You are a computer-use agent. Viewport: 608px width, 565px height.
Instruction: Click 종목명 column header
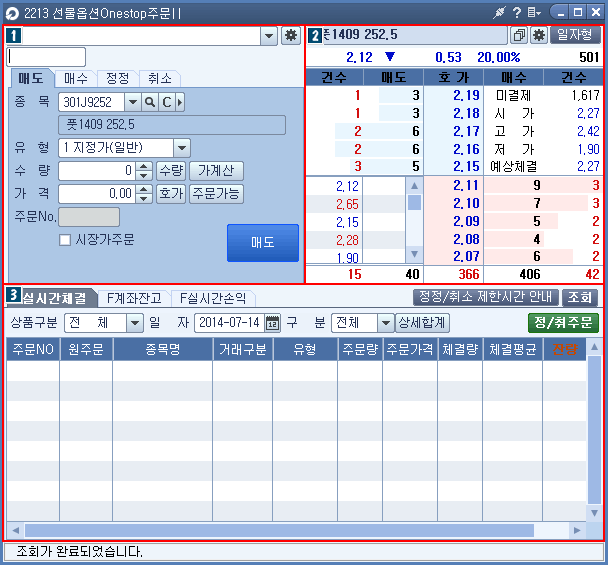point(163,349)
